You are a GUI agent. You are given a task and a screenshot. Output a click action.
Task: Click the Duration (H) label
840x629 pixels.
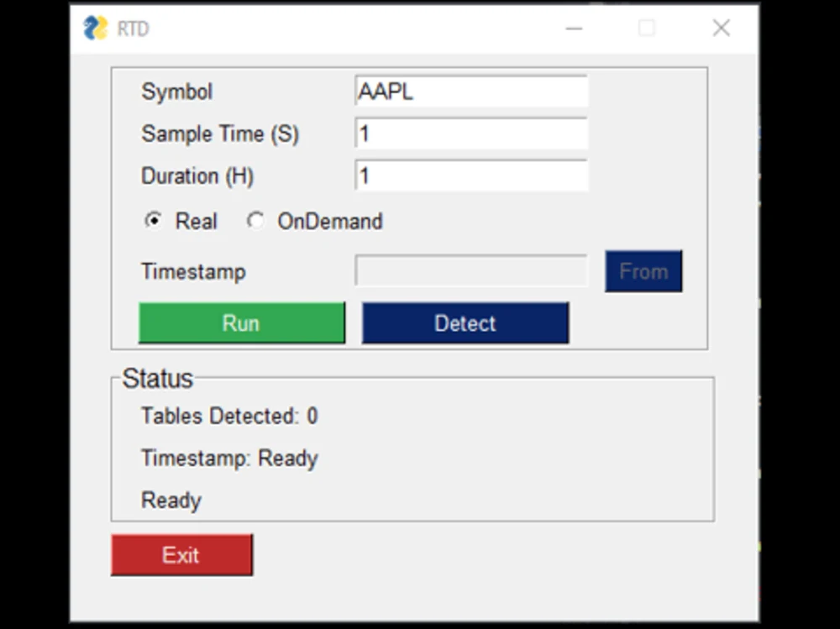197,176
